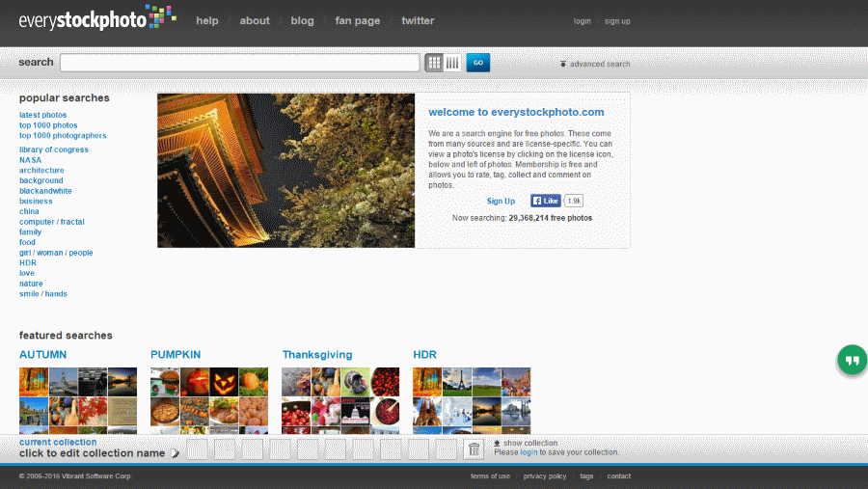Expand show collection
Screen dimensions: 868x489
[x=526, y=443]
